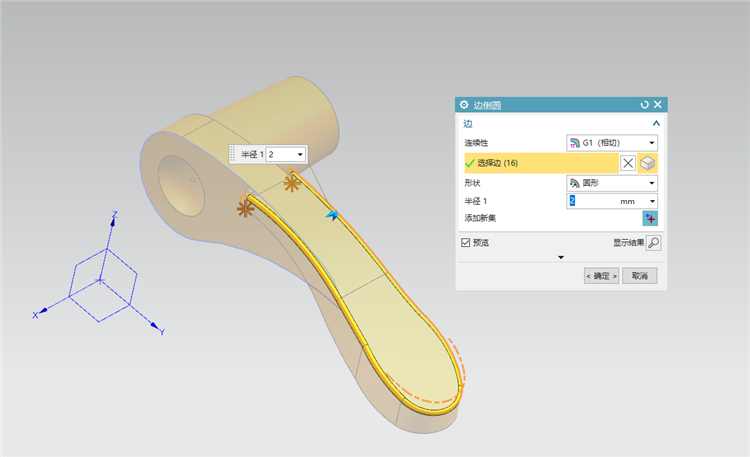Image resolution: width=750 pixels, height=457 pixels.
Task: Click the Z axis of the coordinate triad
Action: pos(113,221)
